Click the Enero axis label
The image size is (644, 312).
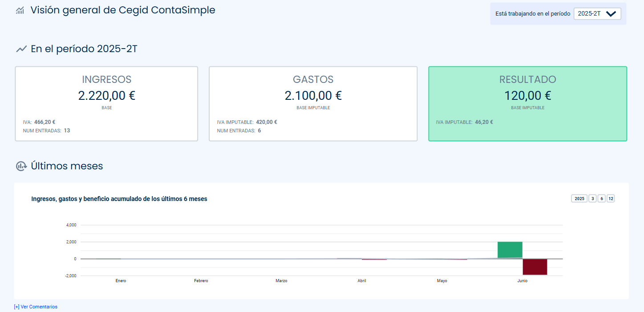[x=121, y=281]
